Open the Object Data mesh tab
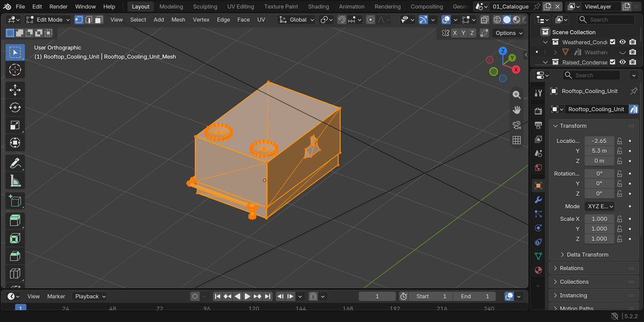 538,255
